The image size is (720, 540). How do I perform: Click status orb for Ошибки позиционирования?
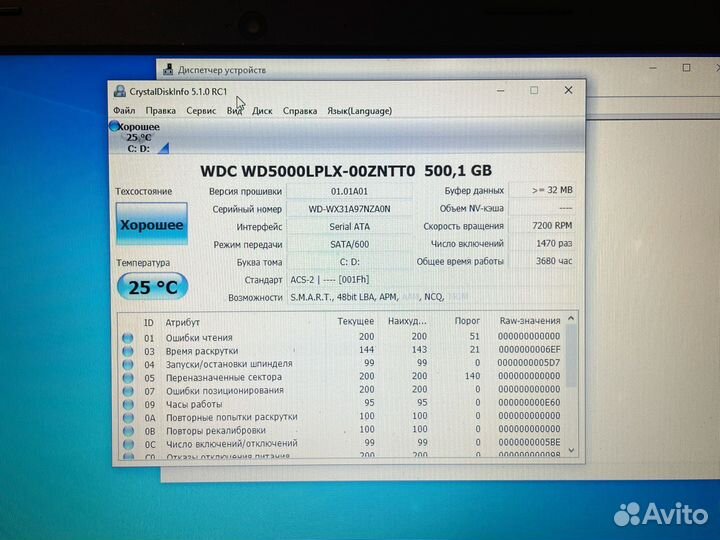(x=128, y=391)
